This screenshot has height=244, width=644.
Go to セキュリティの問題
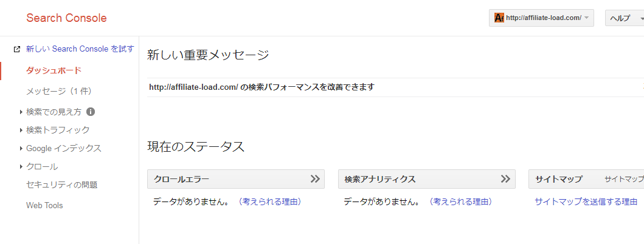[61, 185]
